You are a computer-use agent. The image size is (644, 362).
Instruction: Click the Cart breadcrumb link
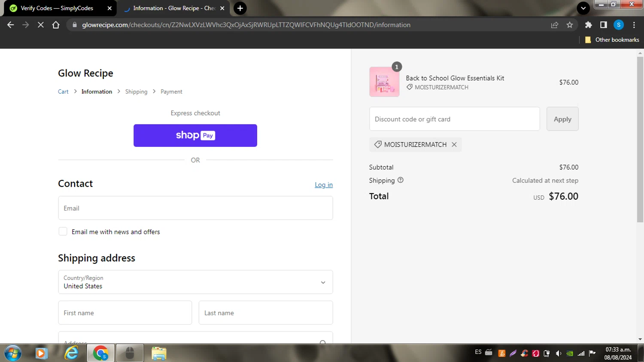coord(63,91)
